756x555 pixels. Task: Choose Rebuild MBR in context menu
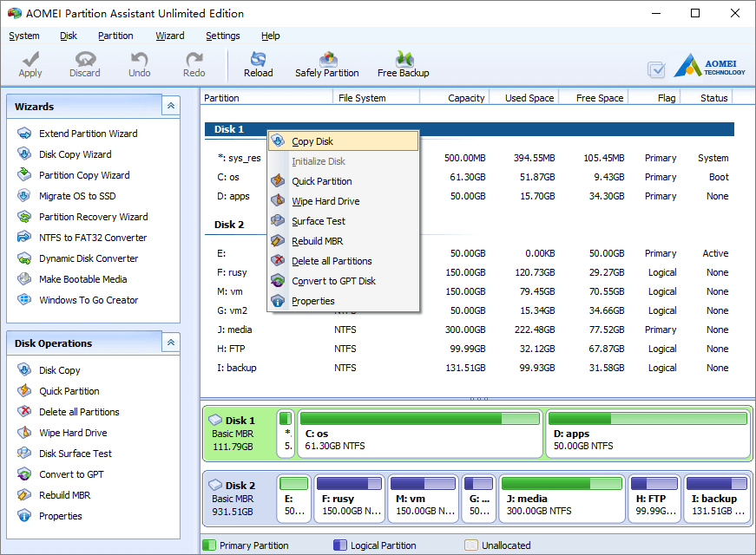(x=343, y=241)
